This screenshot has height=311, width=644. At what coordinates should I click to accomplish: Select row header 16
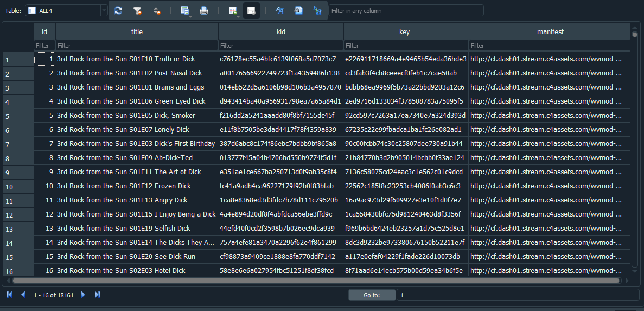coord(18,271)
